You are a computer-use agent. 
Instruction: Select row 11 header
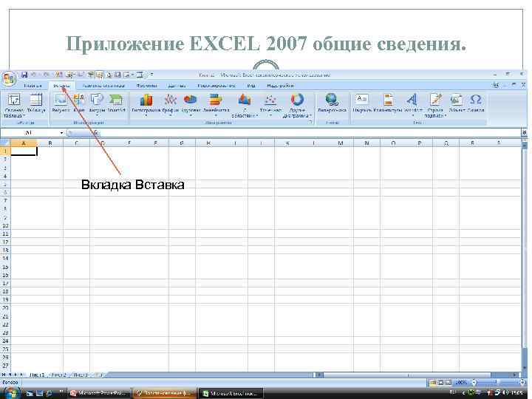5,234
